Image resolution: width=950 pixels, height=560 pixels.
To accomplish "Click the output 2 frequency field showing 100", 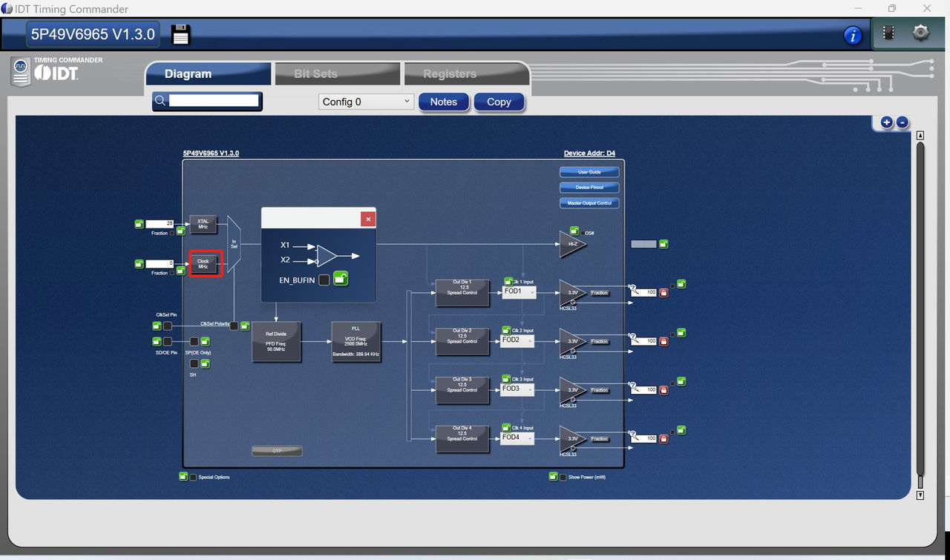I will pos(644,341).
